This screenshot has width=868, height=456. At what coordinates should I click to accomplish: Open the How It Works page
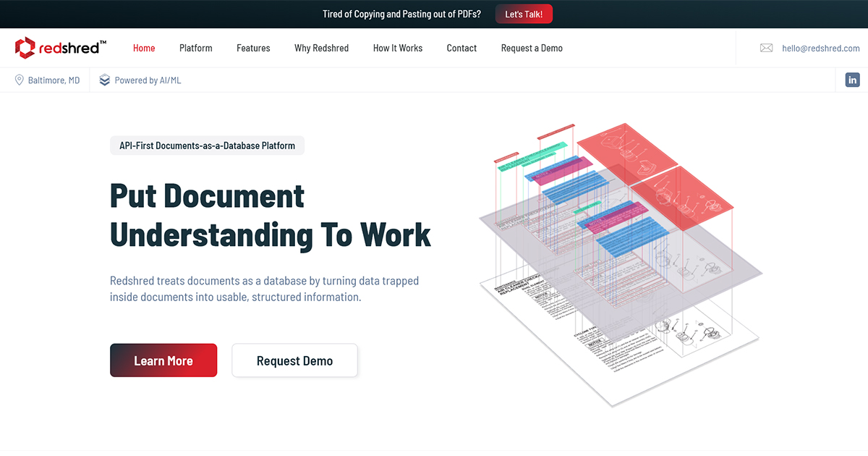click(397, 48)
